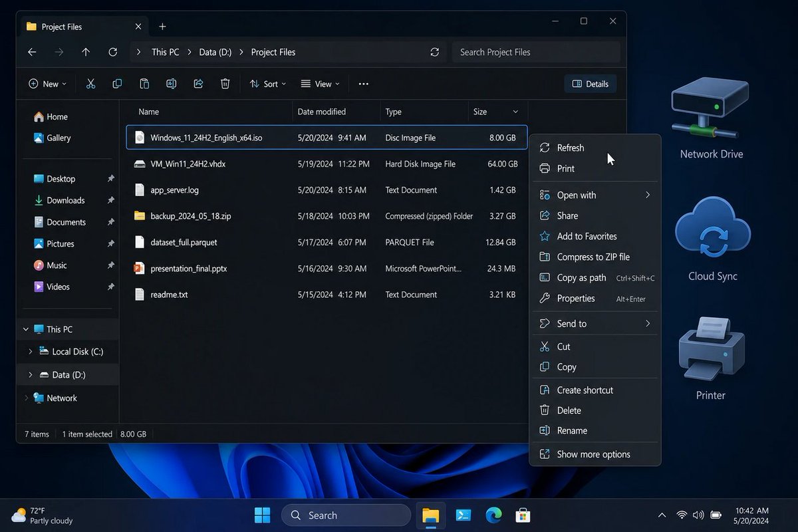Open the three-dots See more menu
The width and height of the screenshot is (798, 532).
pyautogui.click(x=363, y=84)
